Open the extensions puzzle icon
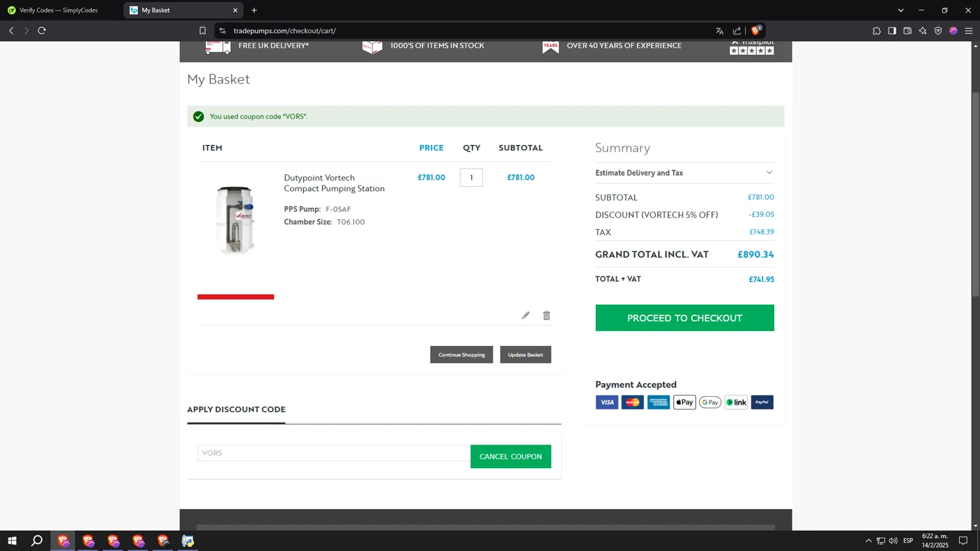This screenshot has width=980, height=551. tap(877, 31)
